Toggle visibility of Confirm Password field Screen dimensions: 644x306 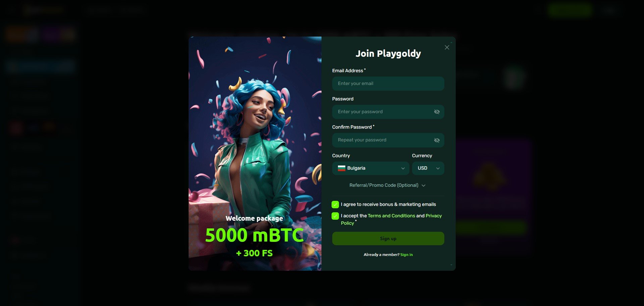pyautogui.click(x=437, y=140)
